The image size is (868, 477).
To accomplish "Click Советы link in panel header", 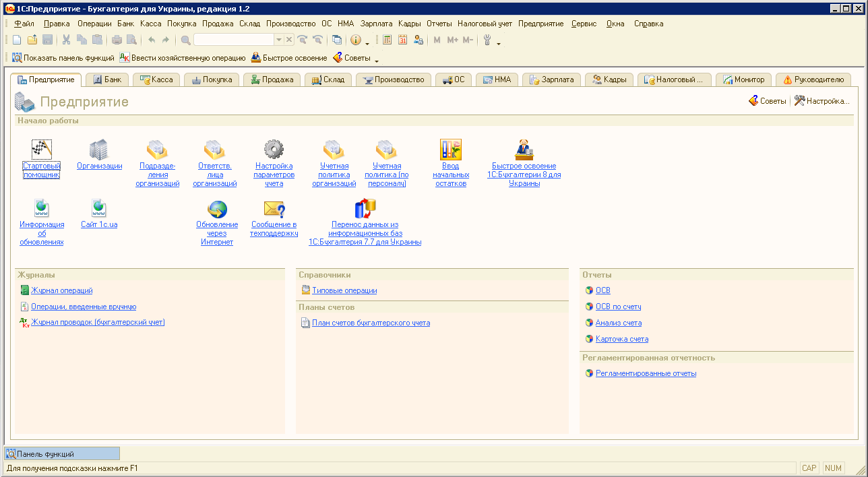I will (x=768, y=101).
